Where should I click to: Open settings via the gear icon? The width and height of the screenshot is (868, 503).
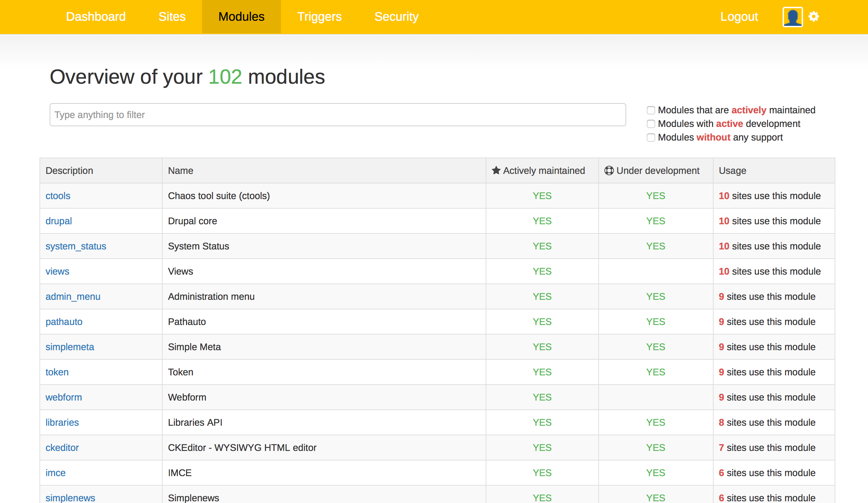tap(814, 17)
